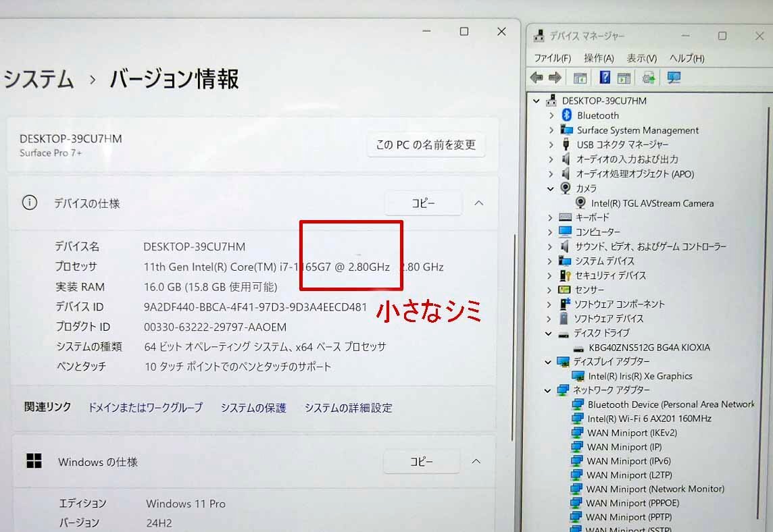Select ソフトウェア デバイス category
773x532 pixels.
[x=609, y=319]
